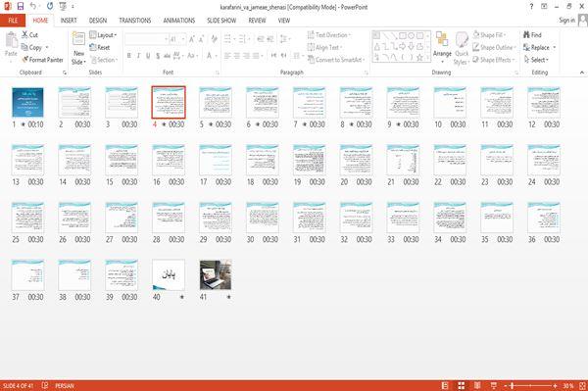The image size is (588, 391).
Task: Undo the last action
Action: point(33,7)
